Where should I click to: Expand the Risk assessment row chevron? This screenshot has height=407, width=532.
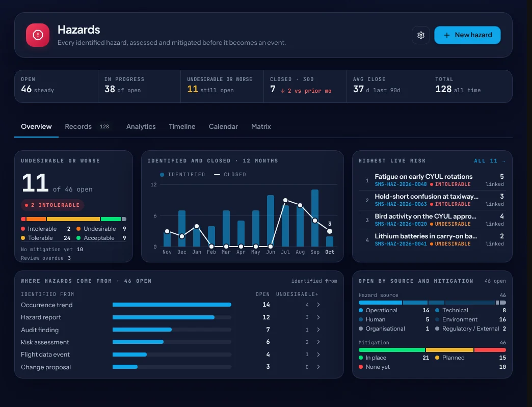click(318, 342)
